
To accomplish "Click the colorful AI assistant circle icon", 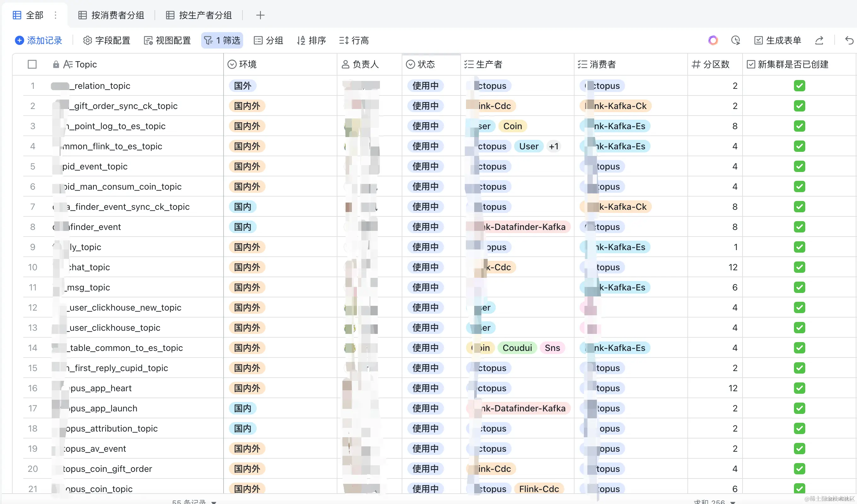I will click(x=713, y=40).
